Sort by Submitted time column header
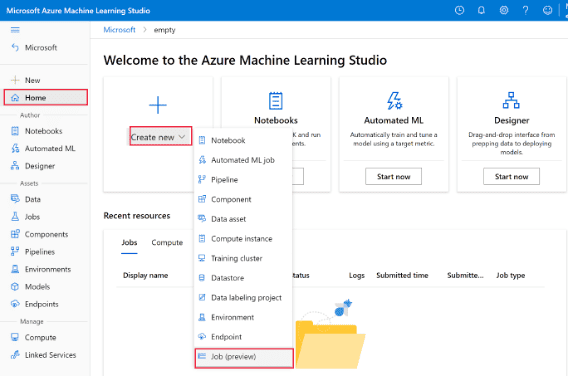The height and width of the screenshot is (376, 568). 402,275
